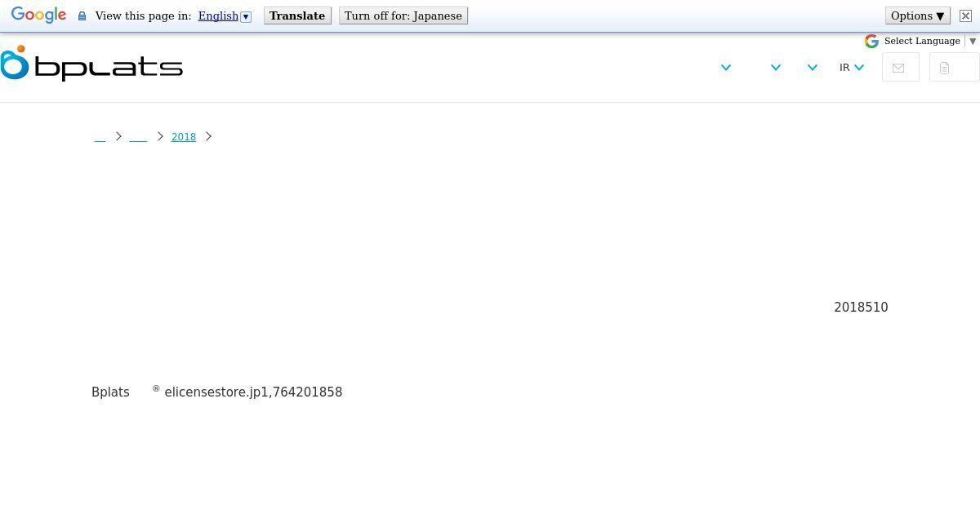Click the envelope contact icon

point(900,68)
